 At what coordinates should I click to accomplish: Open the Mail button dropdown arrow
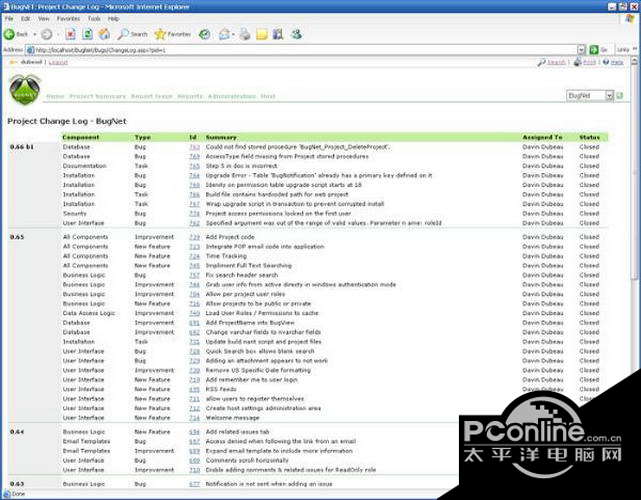click(x=233, y=34)
